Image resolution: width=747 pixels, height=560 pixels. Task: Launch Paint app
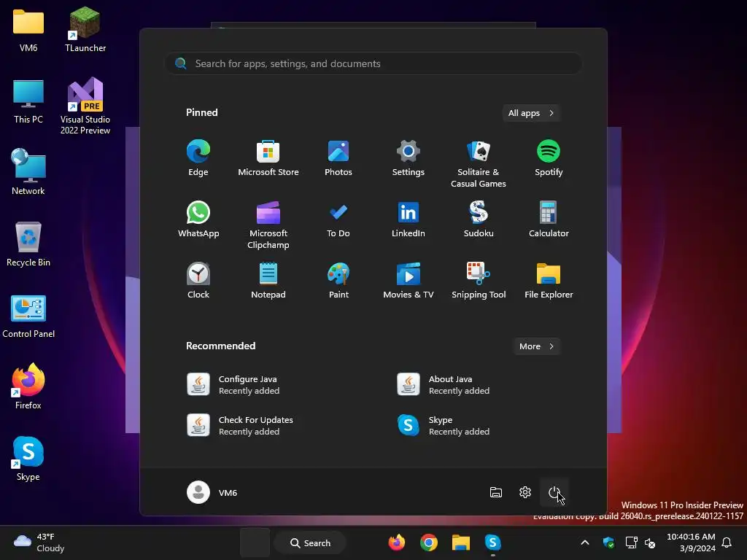[x=338, y=281]
